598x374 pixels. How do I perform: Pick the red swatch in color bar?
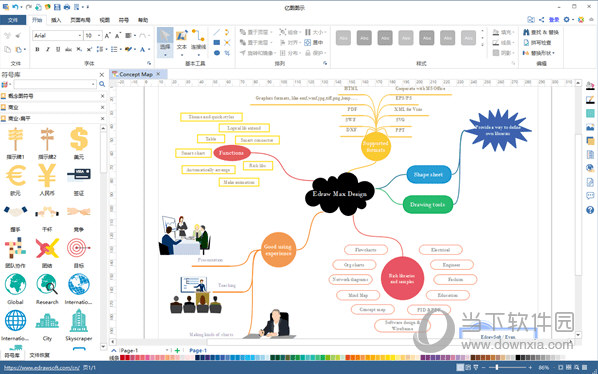[122, 358]
